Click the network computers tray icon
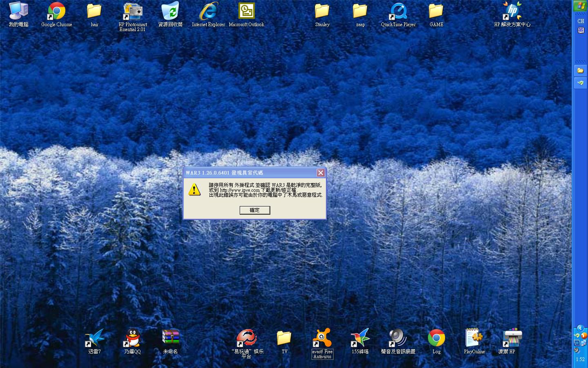 click(584, 343)
